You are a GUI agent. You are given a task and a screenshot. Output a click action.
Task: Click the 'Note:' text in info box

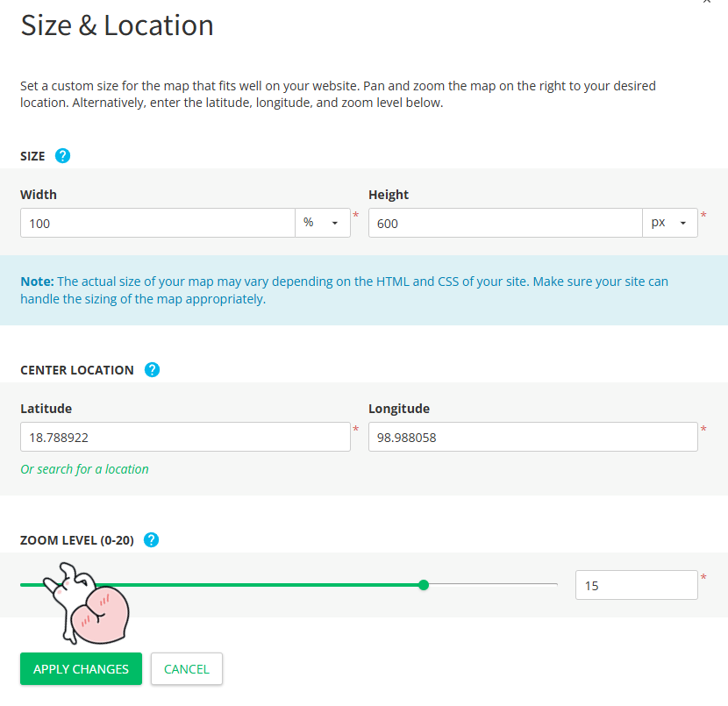click(x=37, y=282)
